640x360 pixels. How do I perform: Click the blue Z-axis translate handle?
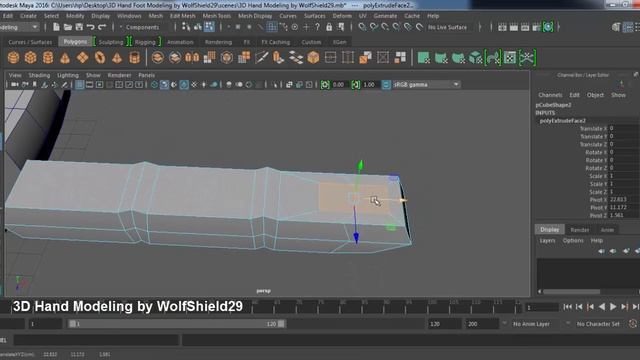click(x=356, y=238)
